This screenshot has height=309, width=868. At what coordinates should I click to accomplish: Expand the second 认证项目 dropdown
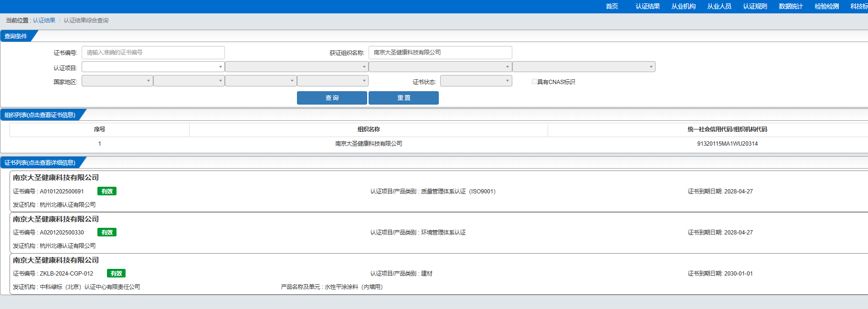[296, 67]
